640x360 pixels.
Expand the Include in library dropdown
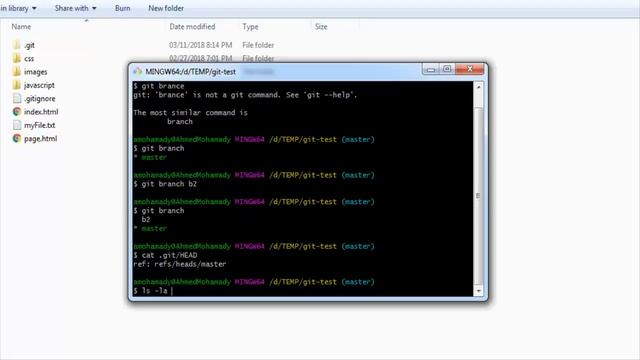click(x=18, y=8)
